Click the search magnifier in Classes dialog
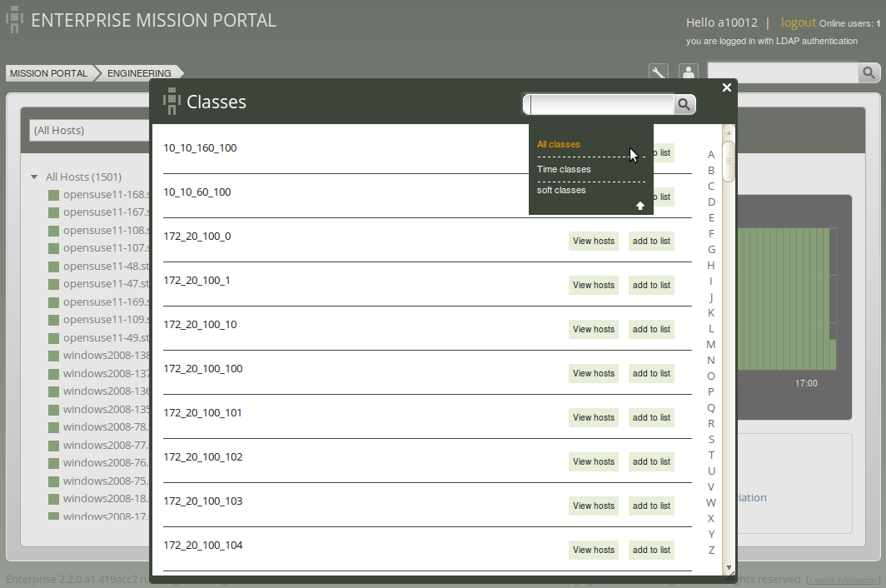This screenshot has width=886, height=588. (x=684, y=105)
